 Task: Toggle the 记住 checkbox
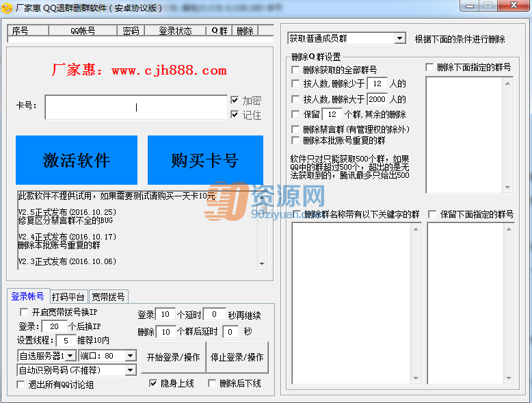tap(235, 114)
